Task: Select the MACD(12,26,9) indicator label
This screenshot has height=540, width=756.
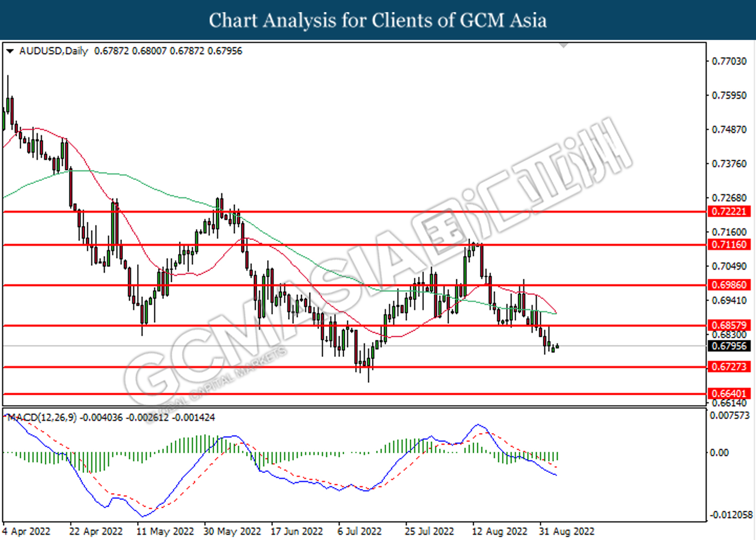Action: pos(42,417)
